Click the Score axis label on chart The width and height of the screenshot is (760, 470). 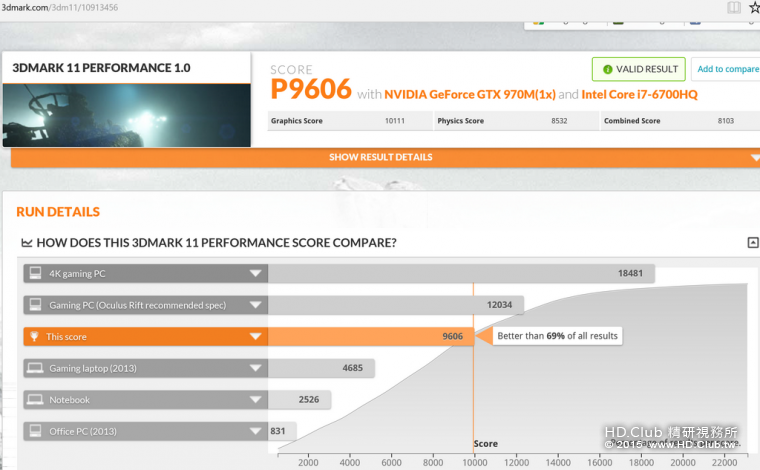click(x=486, y=443)
